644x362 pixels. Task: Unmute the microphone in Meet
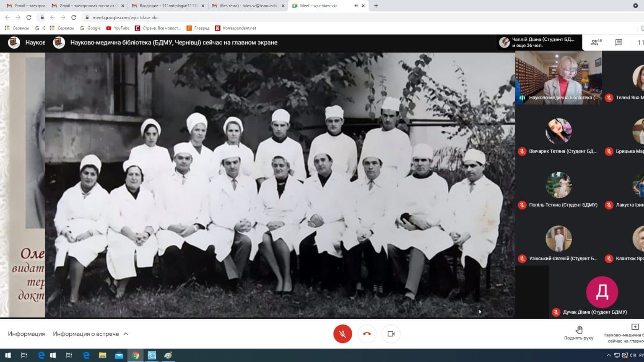(343, 334)
